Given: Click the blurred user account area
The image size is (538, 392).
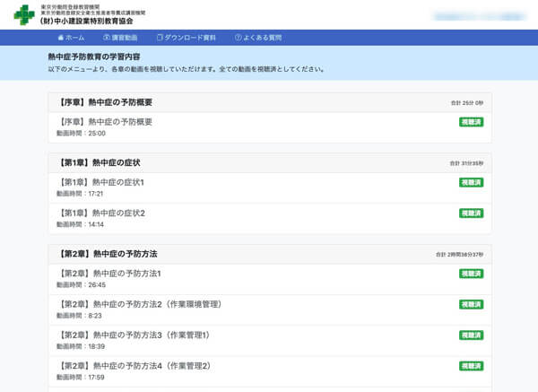Looking at the screenshot, I should coord(480,16).
